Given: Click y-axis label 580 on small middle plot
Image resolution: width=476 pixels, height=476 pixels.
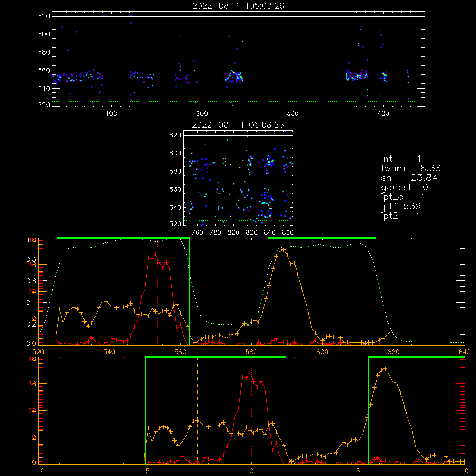Looking at the screenshot, I should (x=175, y=171).
